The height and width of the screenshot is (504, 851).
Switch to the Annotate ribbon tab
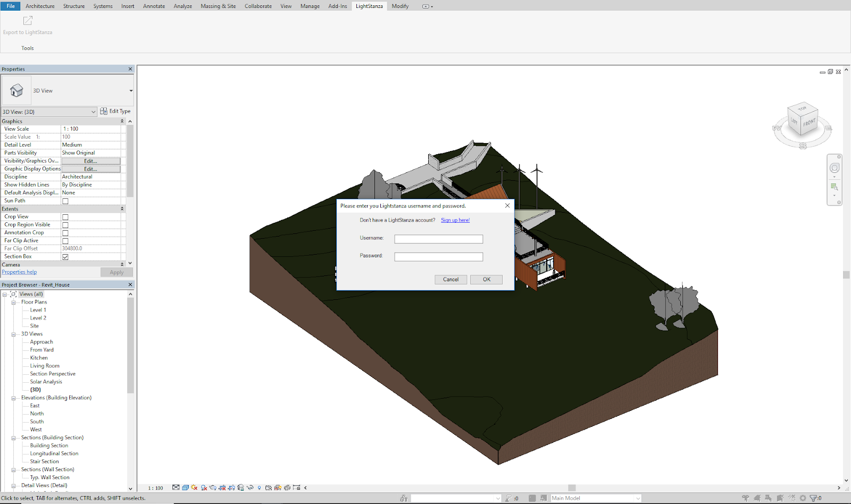coord(154,6)
